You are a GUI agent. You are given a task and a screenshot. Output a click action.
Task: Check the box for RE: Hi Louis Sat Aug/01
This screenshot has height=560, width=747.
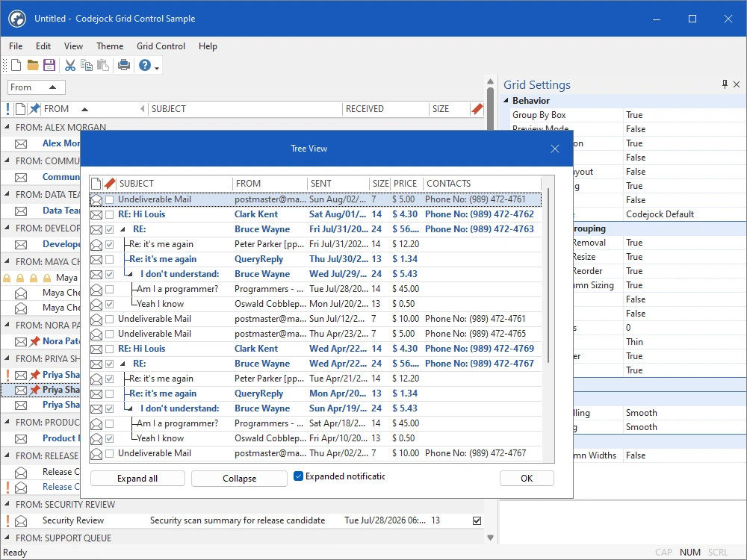click(110, 215)
